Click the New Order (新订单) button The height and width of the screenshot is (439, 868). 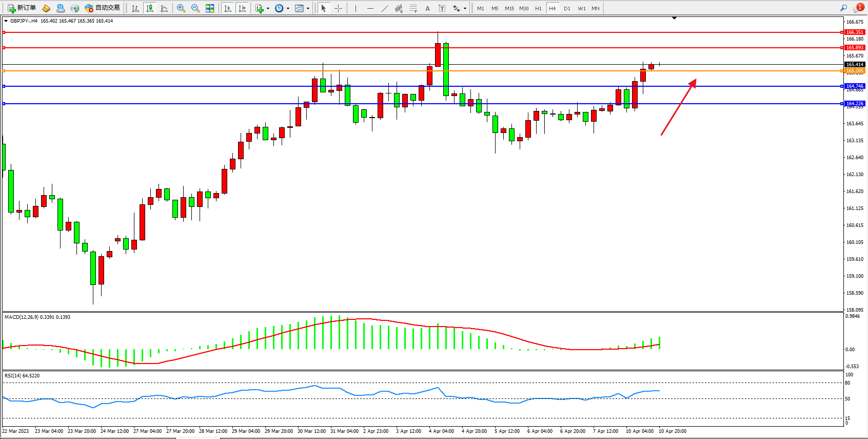22,8
